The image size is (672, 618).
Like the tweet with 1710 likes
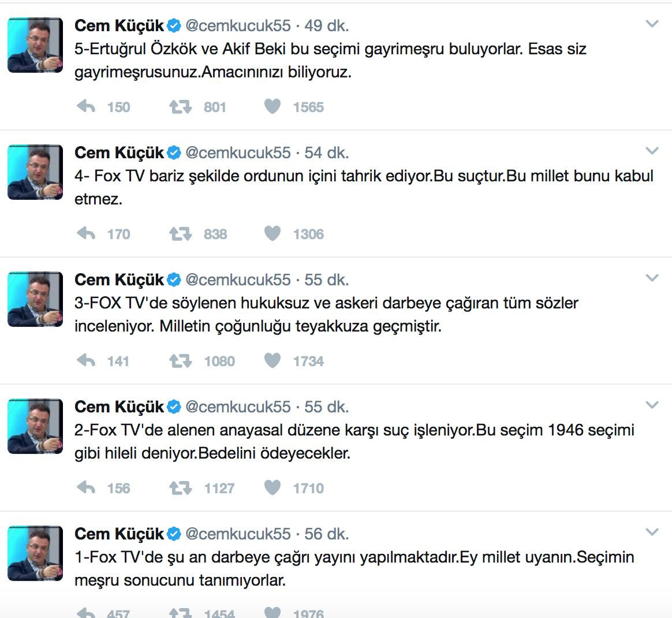272,488
